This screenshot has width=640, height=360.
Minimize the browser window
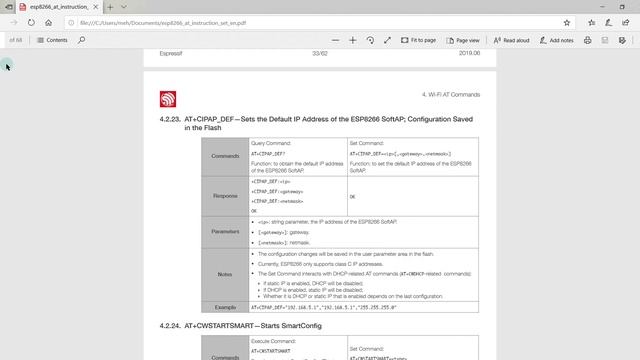[x=602, y=7]
